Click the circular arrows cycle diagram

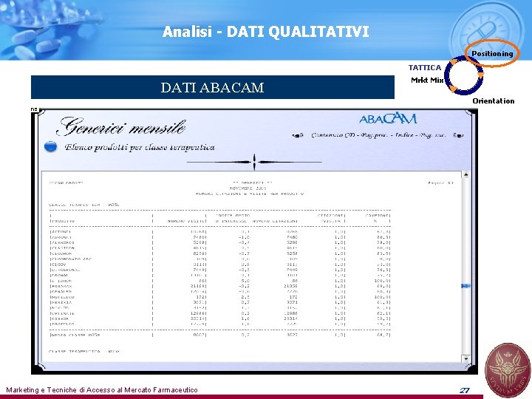464,76
